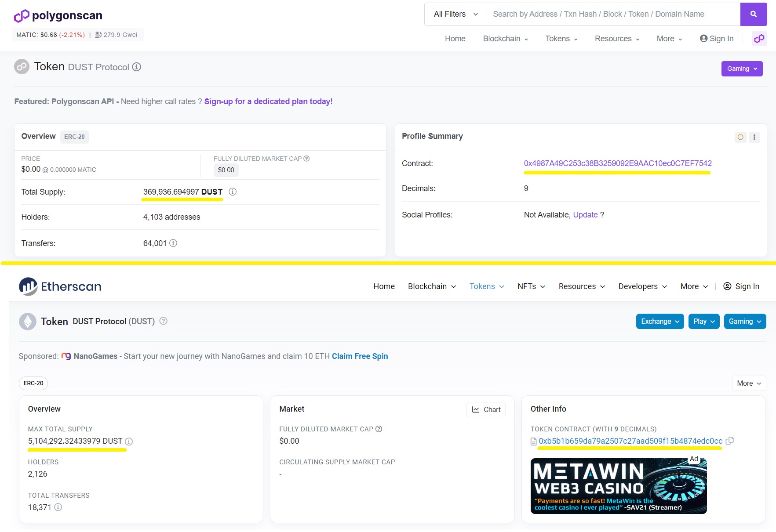Click Sign In on Etherscan
Screen dimensions: 776x532
741,286
